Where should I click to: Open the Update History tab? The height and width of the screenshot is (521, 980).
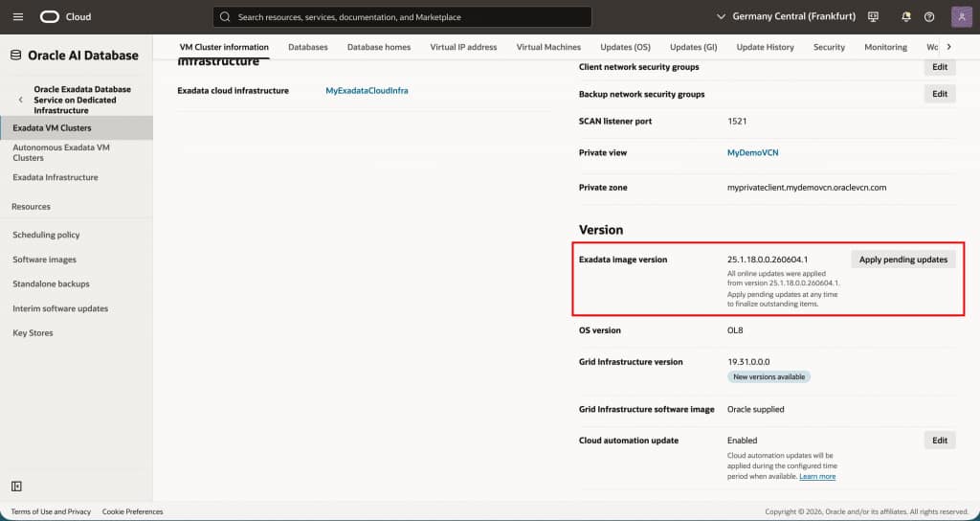(765, 47)
